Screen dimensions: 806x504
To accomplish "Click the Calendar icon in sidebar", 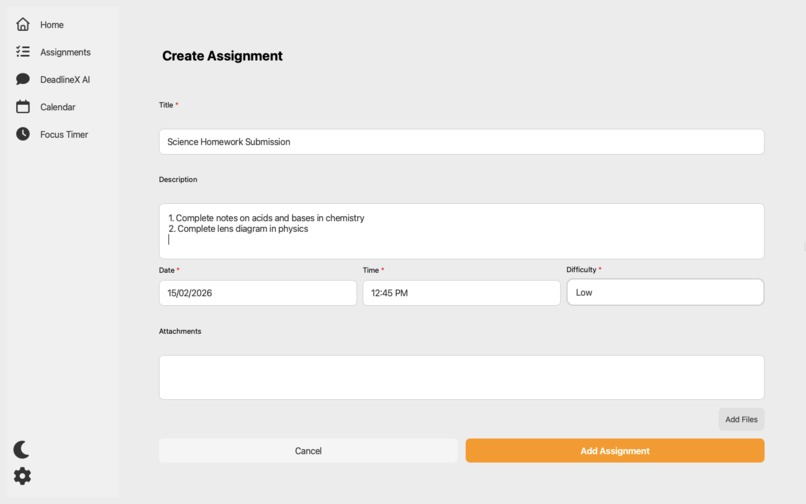I will point(23,106).
